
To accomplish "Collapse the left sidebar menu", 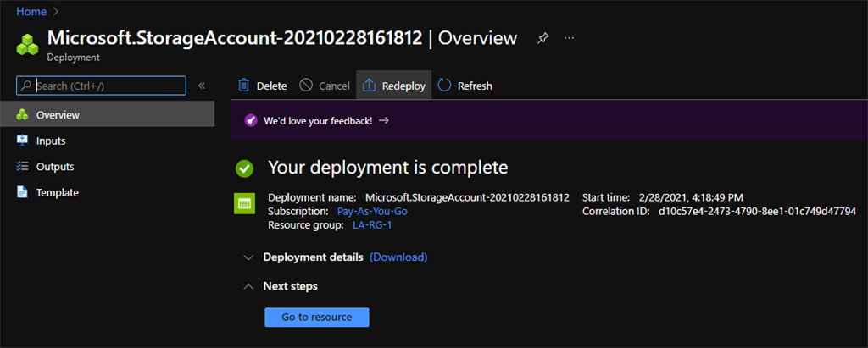I will (202, 86).
